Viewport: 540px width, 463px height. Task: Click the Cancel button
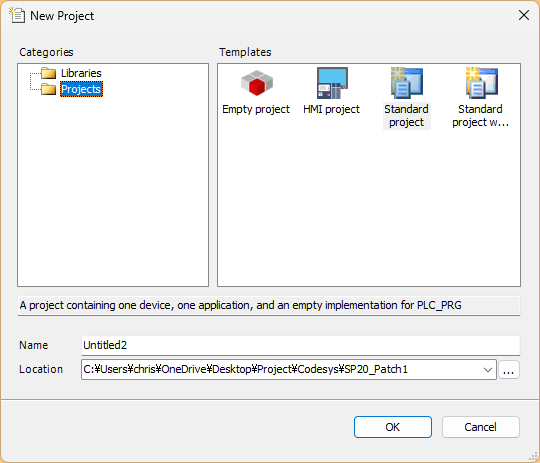pos(480,427)
